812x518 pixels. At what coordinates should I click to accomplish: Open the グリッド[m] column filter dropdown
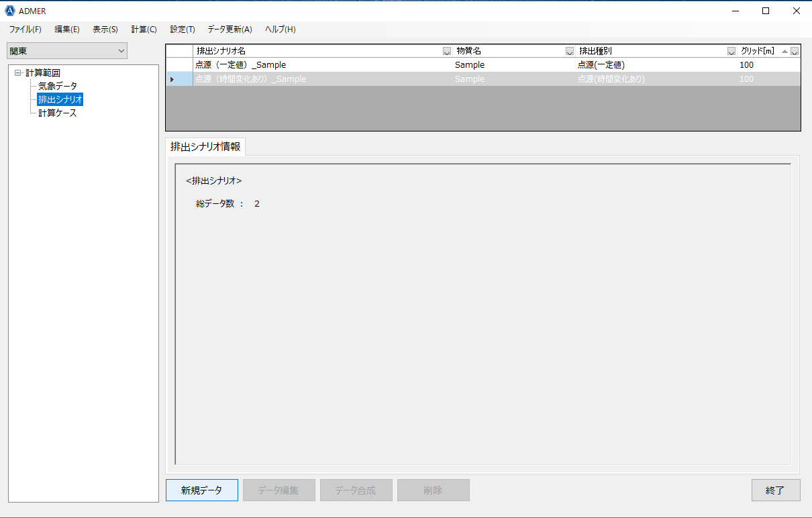(795, 52)
